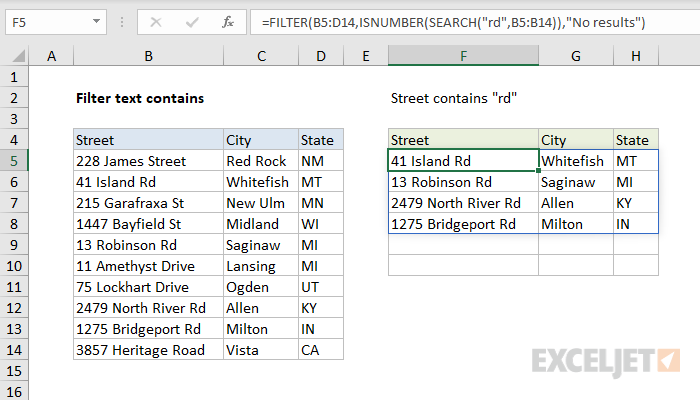
Task: Click the Name Box showing F5
Action: coord(56,22)
